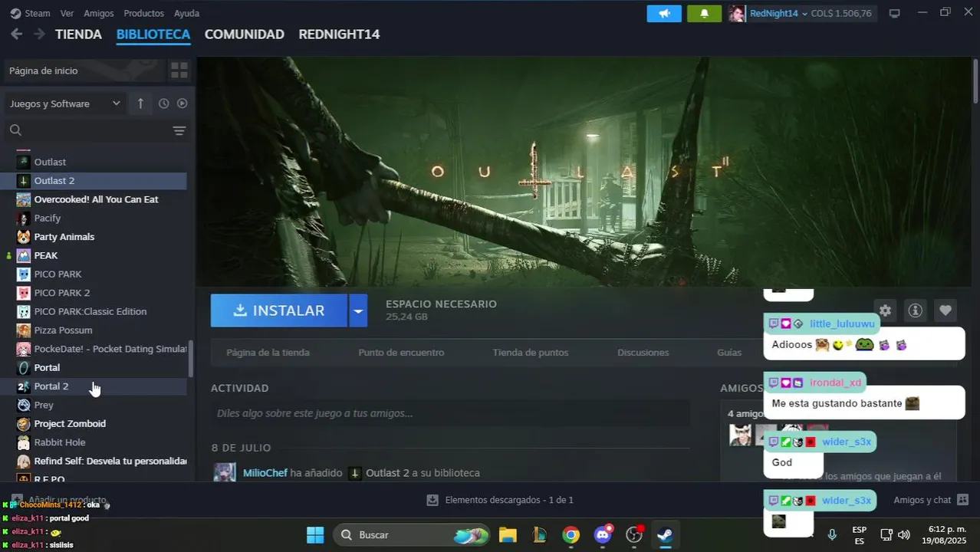Open Discord from the taskbar
980x552 pixels.
(603, 534)
